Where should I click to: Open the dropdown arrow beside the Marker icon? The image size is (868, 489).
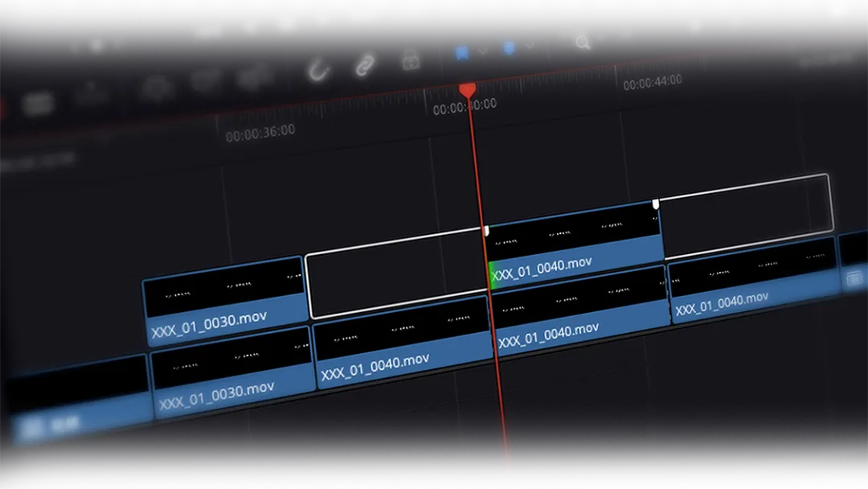tap(529, 45)
